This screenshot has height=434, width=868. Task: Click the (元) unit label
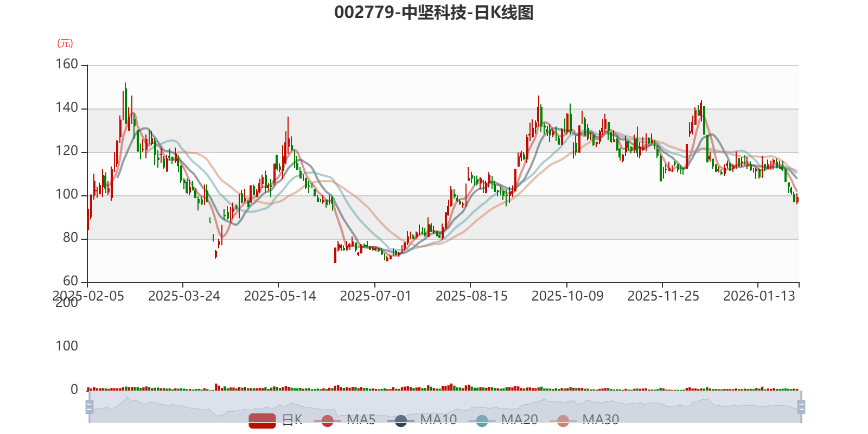65,43
